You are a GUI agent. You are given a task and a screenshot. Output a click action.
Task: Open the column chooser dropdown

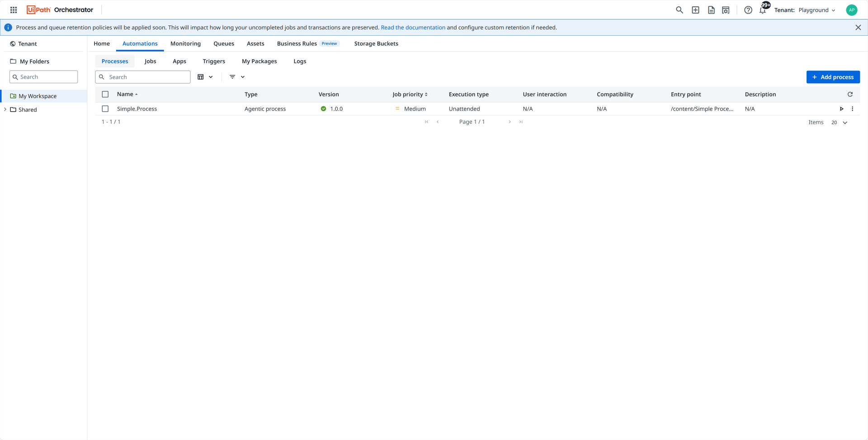pyautogui.click(x=205, y=77)
